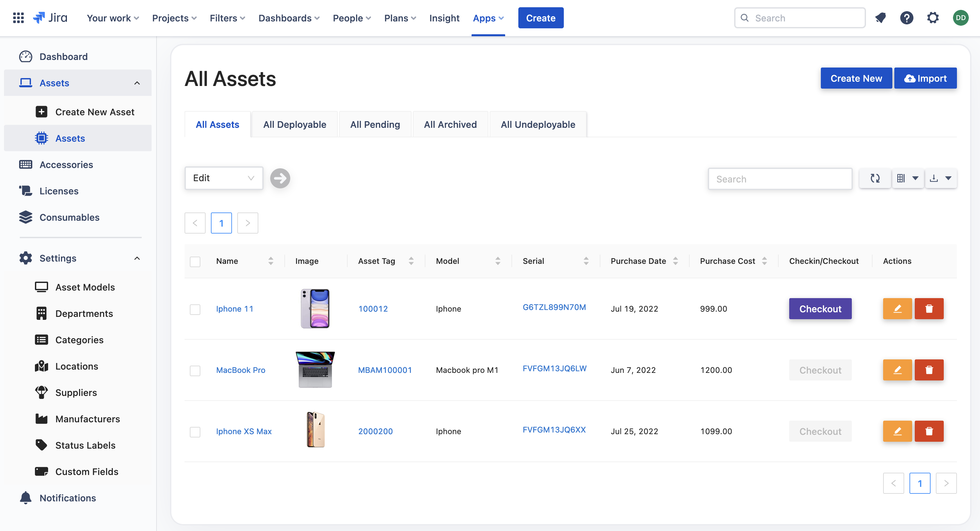Click the refresh table icon

(875, 179)
